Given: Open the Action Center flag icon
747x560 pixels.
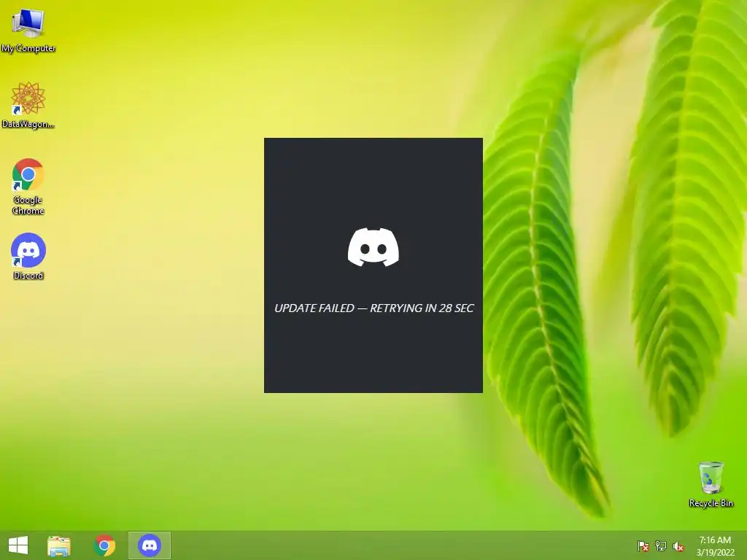Looking at the screenshot, I should (x=643, y=546).
